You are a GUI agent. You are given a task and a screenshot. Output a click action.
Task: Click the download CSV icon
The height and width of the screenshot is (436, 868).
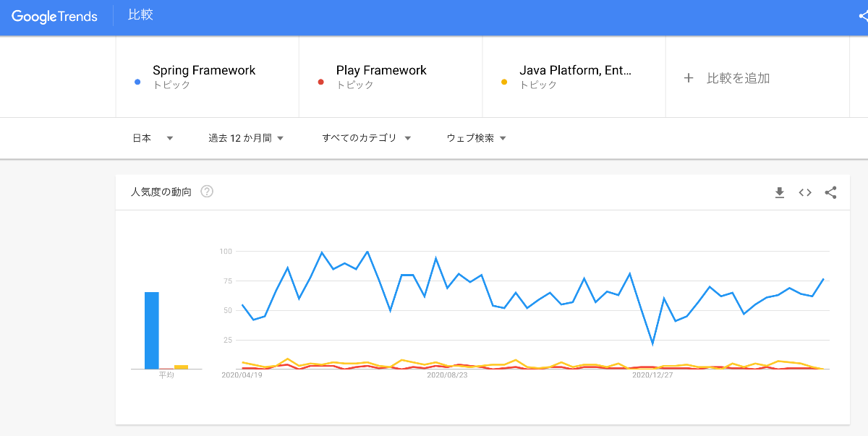pyautogui.click(x=779, y=192)
